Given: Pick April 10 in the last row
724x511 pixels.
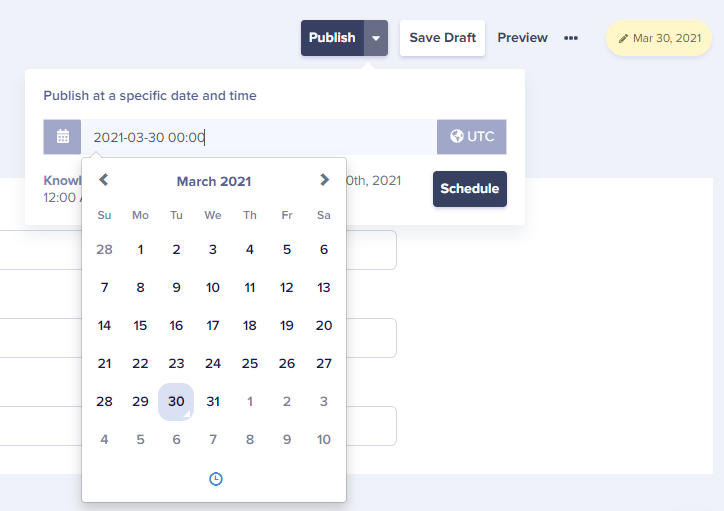Looking at the screenshot, I should pos(324,439).
